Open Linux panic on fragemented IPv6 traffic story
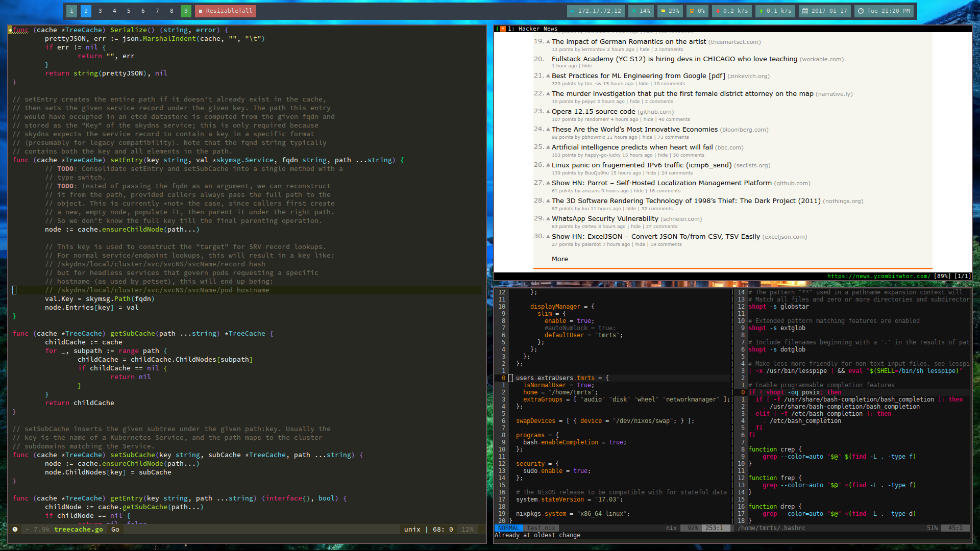 642,165
